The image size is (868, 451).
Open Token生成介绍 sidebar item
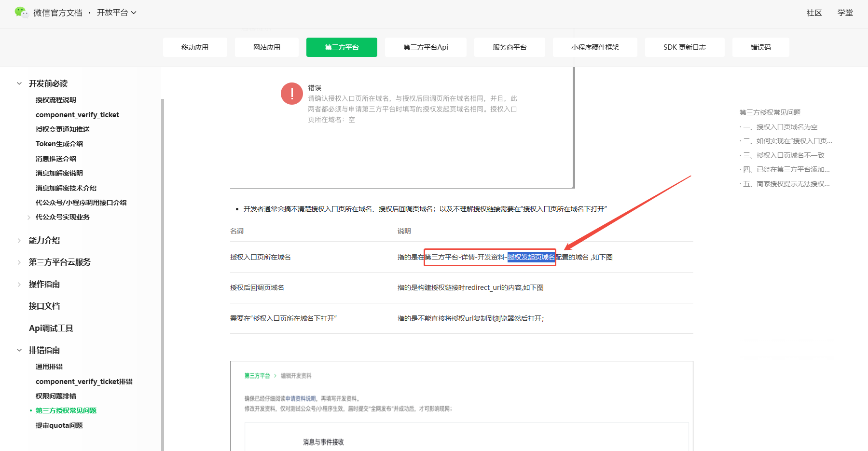point(59,144)
